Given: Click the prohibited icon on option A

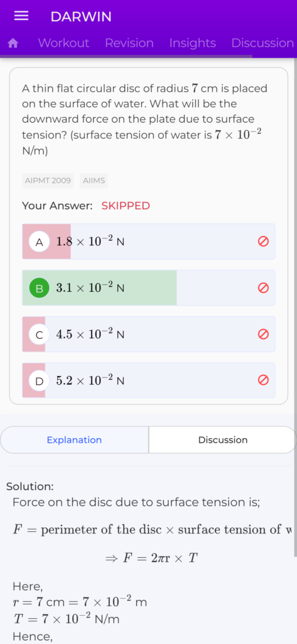Looking at the screenshot, I should click(x=263, y=241).
